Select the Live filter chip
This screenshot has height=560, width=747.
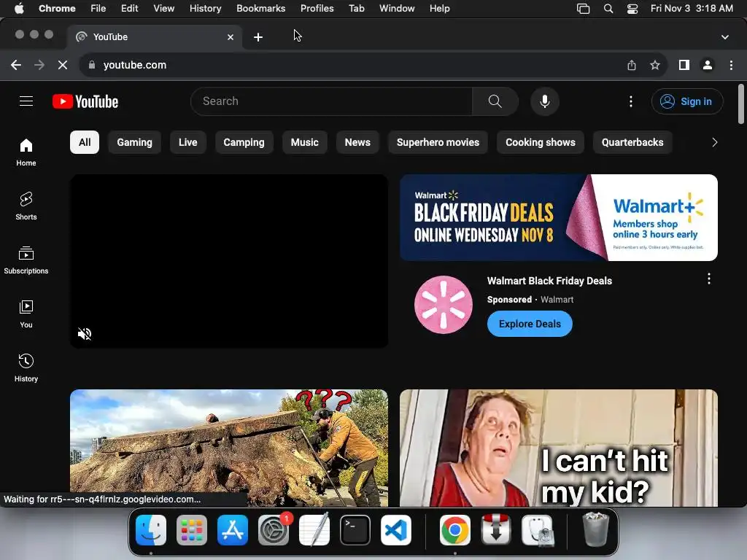[x=187, y=142]
